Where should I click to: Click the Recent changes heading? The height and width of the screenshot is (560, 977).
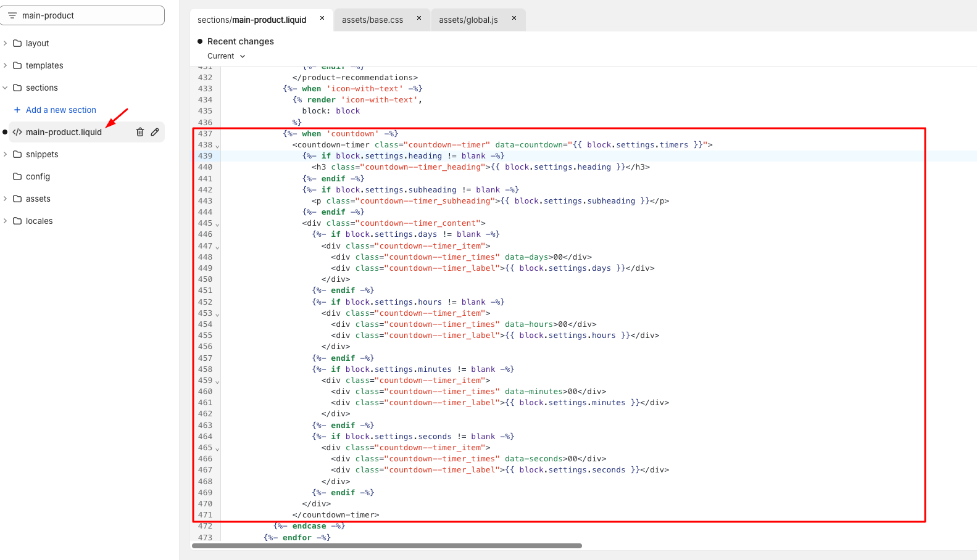pos(241,41)
